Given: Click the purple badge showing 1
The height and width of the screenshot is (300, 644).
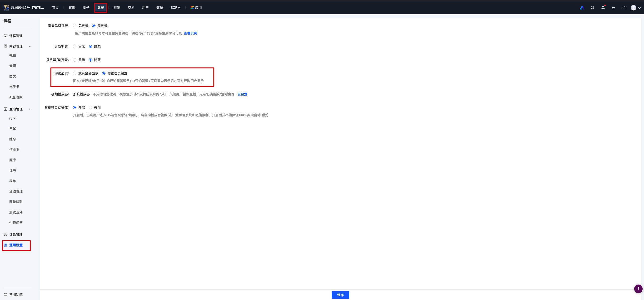Looking at the screenshot, I should pyautogui.click(x=638, y=289).
